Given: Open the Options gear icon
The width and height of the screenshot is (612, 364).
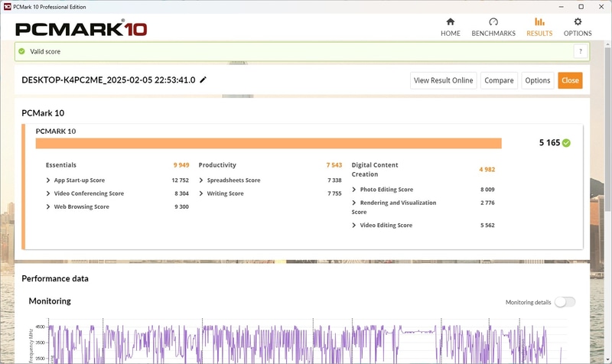Looking at the screenshot, I should (x=578, y=21).
